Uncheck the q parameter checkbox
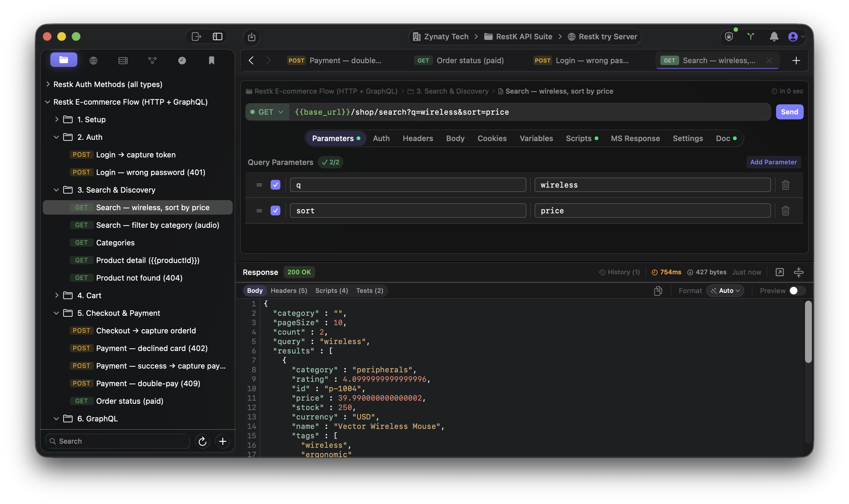 click(x=275, y=185)
